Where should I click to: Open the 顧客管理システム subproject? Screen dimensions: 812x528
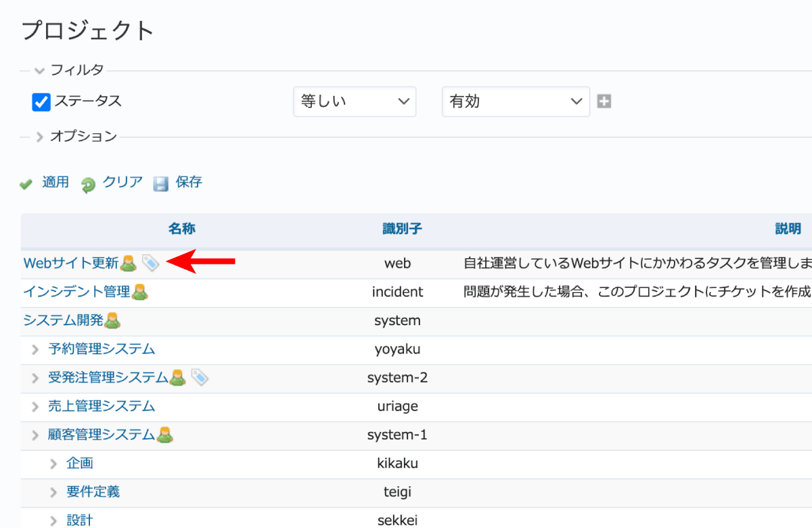[101, 434]
